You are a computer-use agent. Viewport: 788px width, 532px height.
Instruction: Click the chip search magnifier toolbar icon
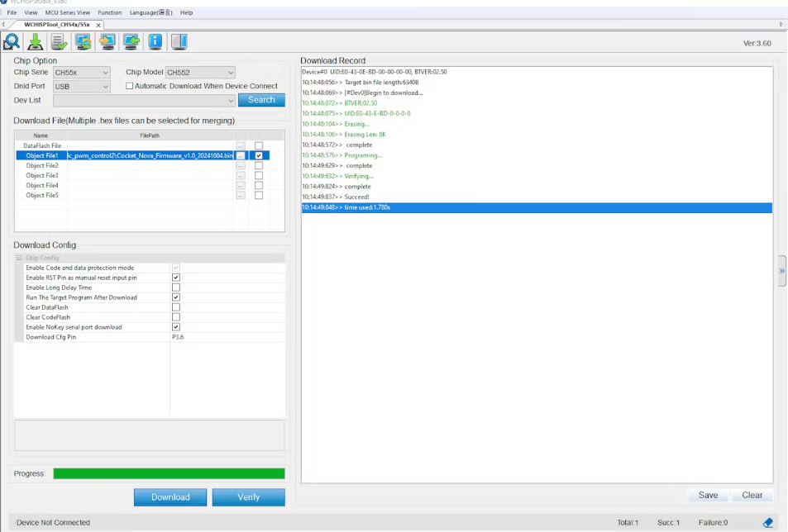pos(12,41)
